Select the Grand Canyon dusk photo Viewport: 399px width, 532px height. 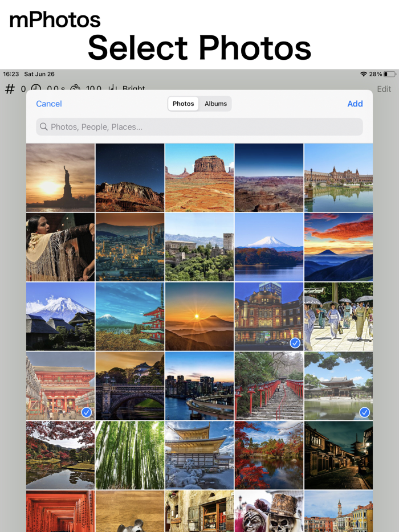pyautogui.click(x=269, y=178)
